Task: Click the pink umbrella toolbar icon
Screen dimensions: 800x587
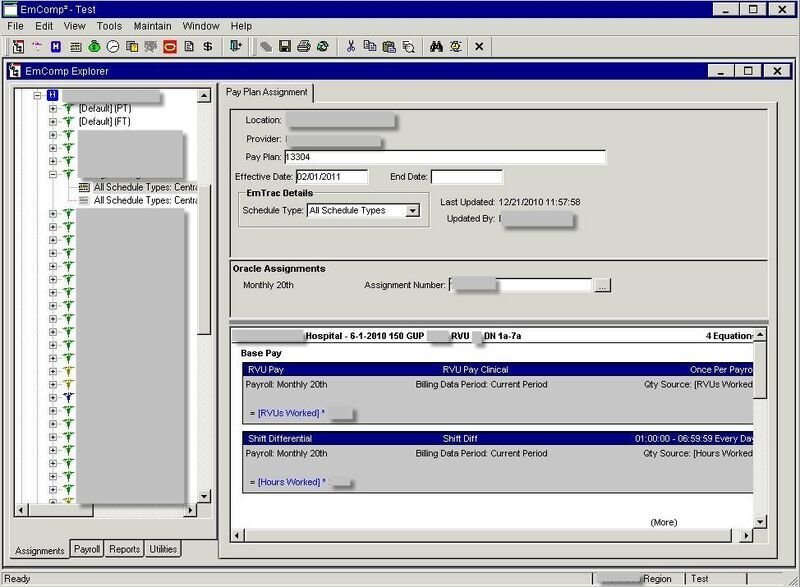Action: 37,46
